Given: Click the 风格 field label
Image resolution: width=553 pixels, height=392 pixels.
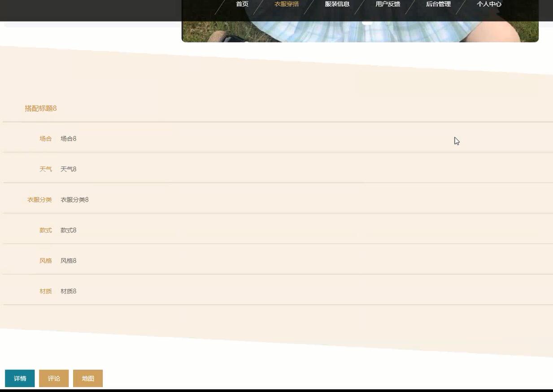Looking at the screenshot, I should (46, 261).
